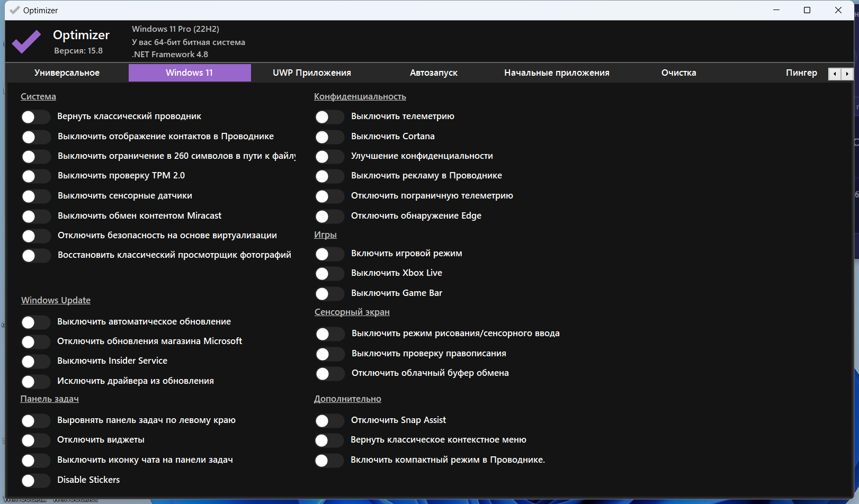Click the Конфиденциальность section link

coord(360,96)
